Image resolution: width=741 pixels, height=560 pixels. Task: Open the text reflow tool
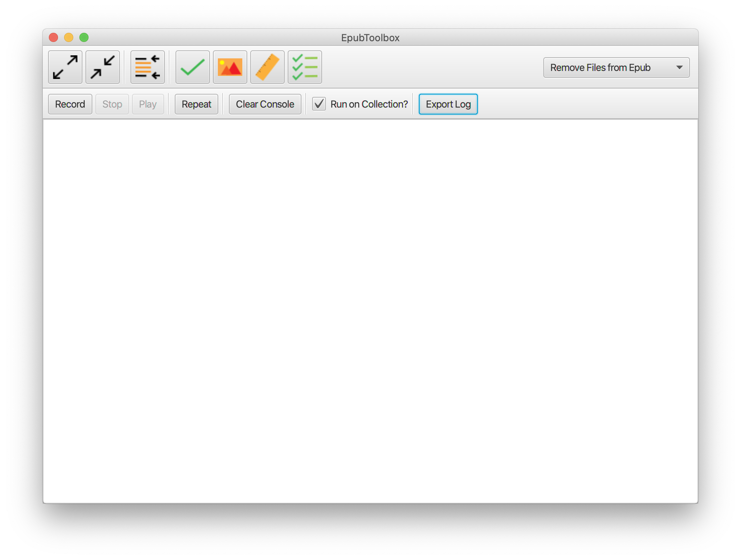click(147, 67)
